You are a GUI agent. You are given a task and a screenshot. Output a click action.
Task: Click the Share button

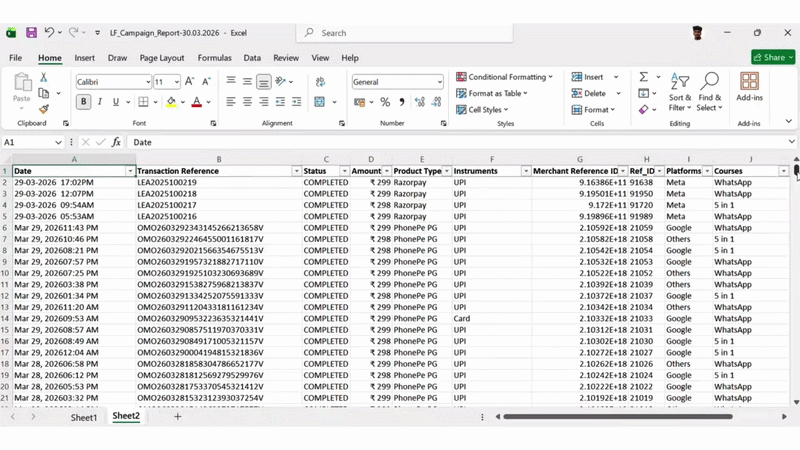[x=769, y=58]
